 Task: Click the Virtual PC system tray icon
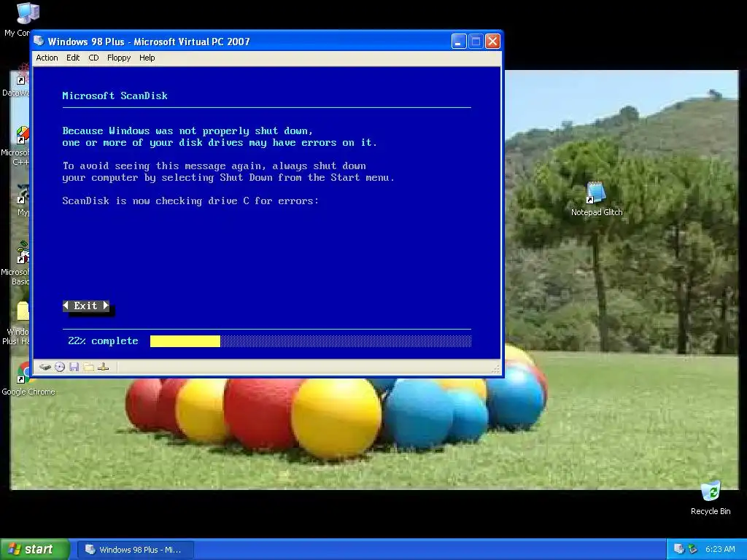679,549
